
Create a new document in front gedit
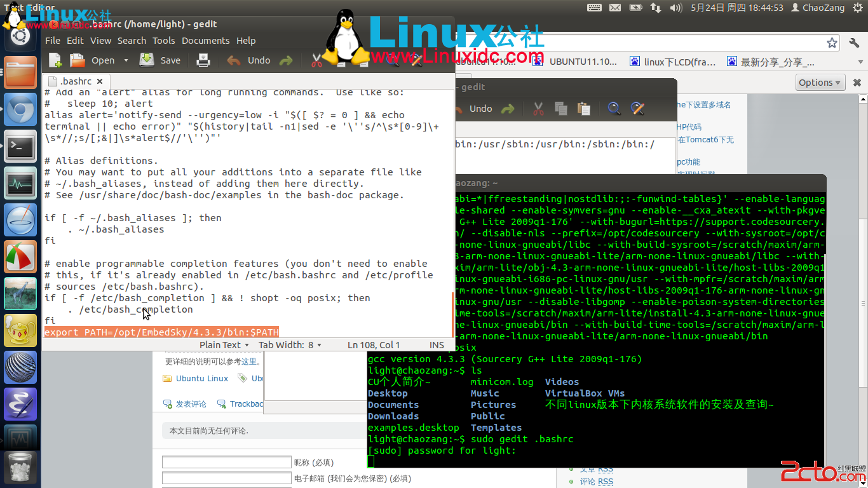(x=55, y=60)
